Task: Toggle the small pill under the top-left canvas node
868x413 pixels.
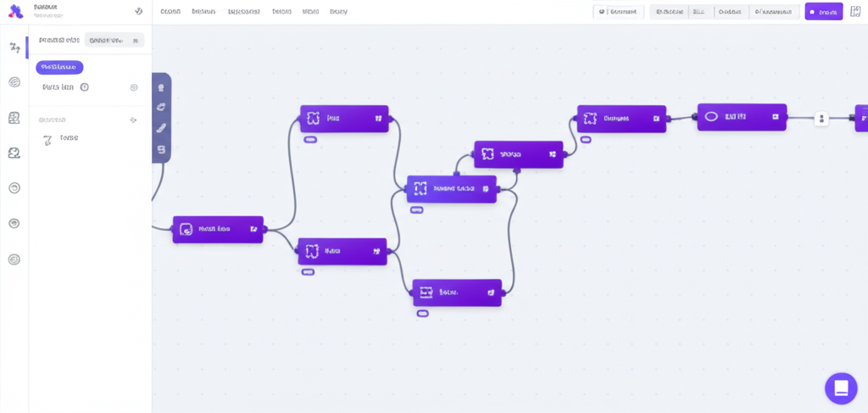Action: click(310, 139)
